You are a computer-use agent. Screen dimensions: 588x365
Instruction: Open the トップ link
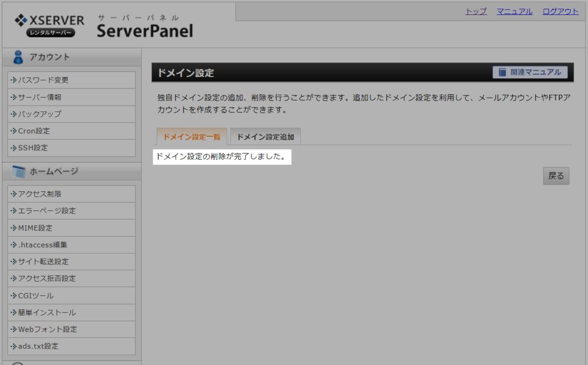(x=475, y=11)
